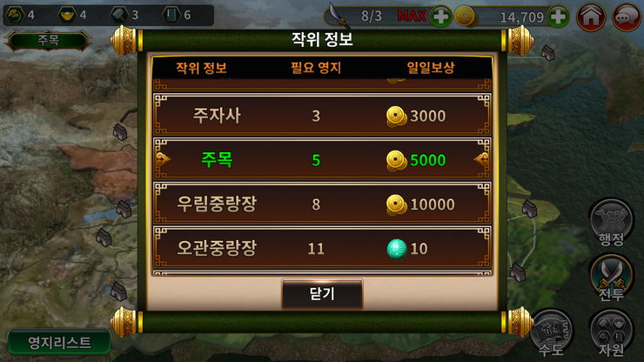Select the 우림중랑장 rank row
This screenshot has height=362, width=644.
click(322, 204)
